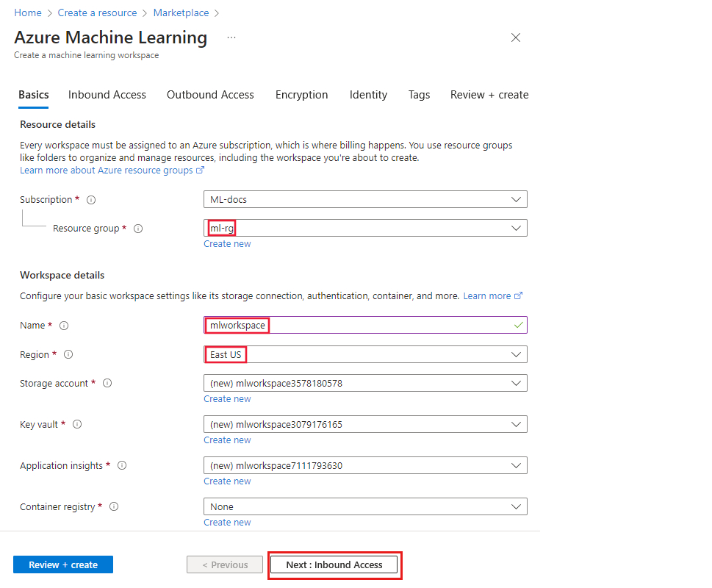This screenshot has width=712, height=588.
Task: Click Next : Inbound Access
Action: coord(334,564)
